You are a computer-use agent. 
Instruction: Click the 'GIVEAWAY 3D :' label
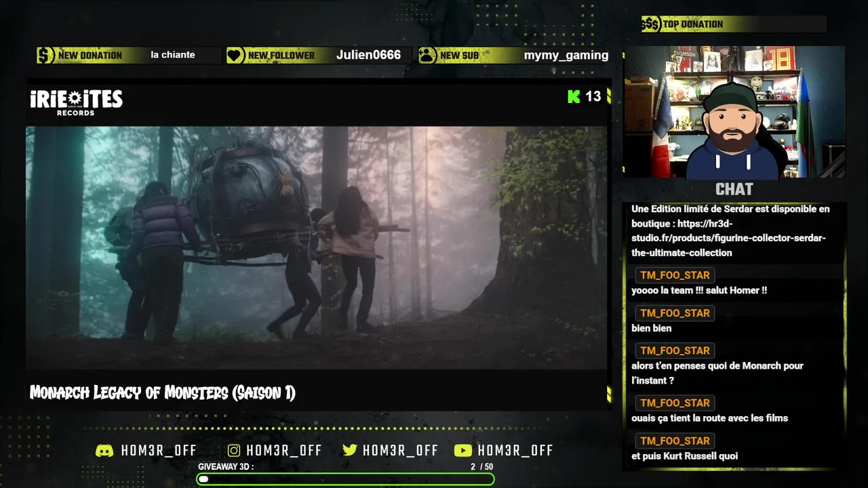(x=226, y=467)
